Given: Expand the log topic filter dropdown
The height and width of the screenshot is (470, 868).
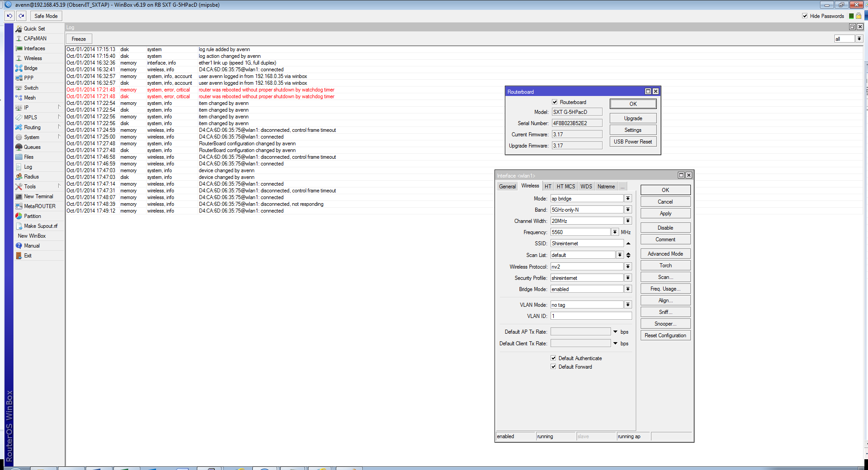Looking at the screenshot, I should tap(859, 39).
